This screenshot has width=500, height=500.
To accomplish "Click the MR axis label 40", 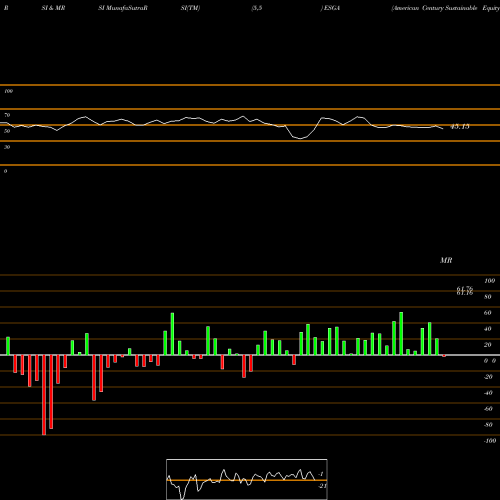I will point(488,329).
